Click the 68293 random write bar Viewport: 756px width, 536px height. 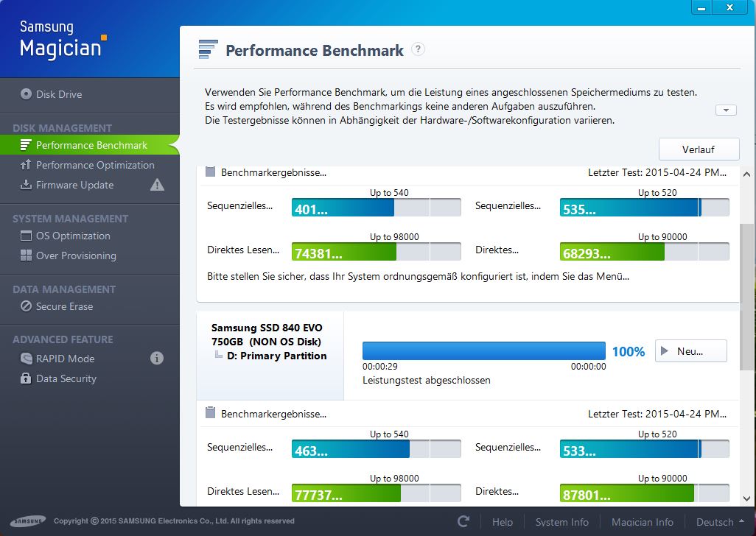click(644, 252)
